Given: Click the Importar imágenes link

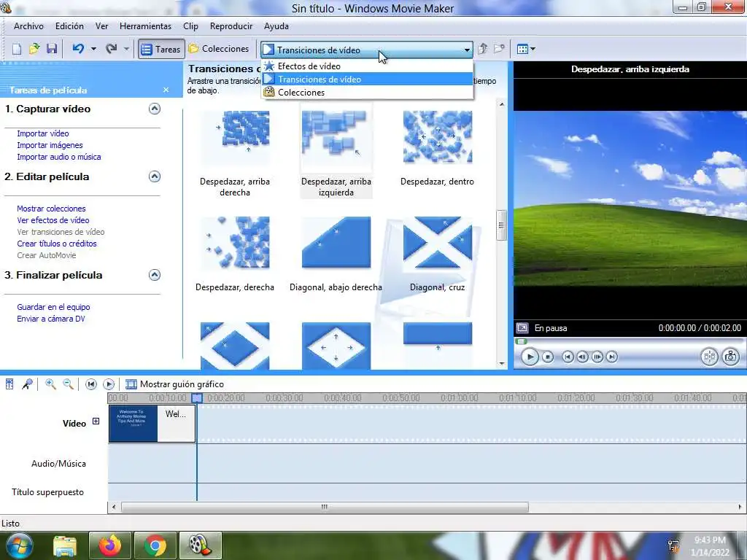Looking at the screenshot, I should coord(50,145).
